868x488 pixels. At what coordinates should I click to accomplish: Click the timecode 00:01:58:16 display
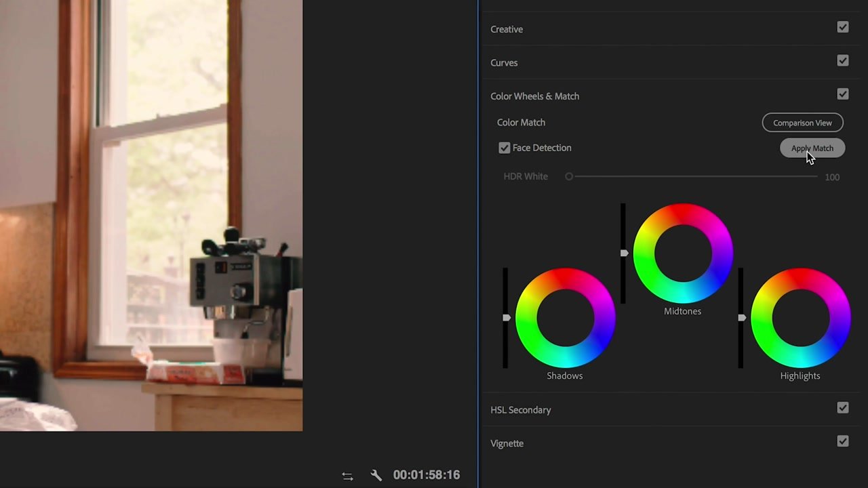(x=427, y=475)
